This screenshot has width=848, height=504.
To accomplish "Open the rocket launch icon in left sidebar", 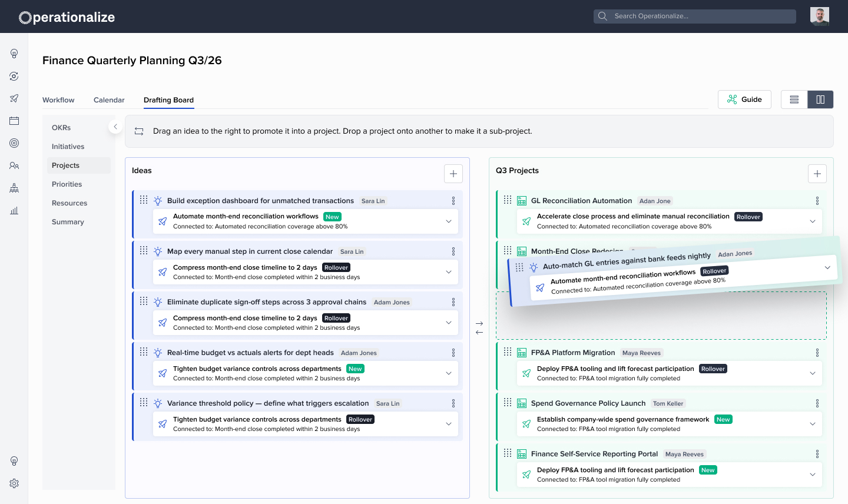I will (14, 98).
